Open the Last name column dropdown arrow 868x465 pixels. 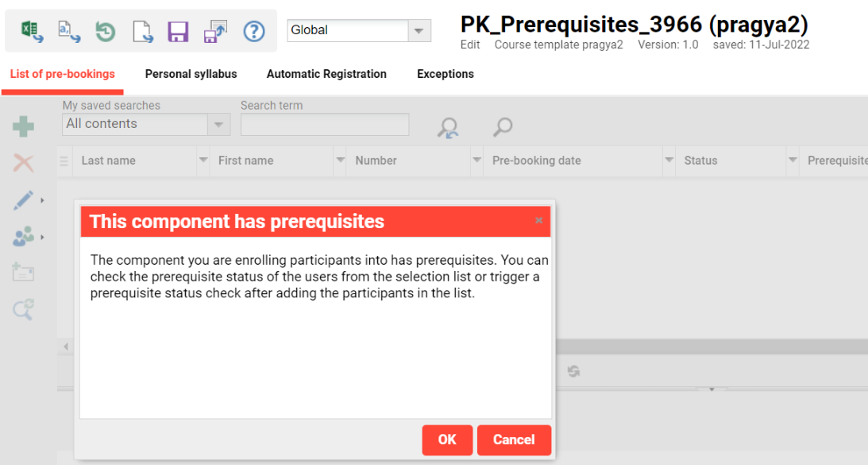tap(203, 161)
